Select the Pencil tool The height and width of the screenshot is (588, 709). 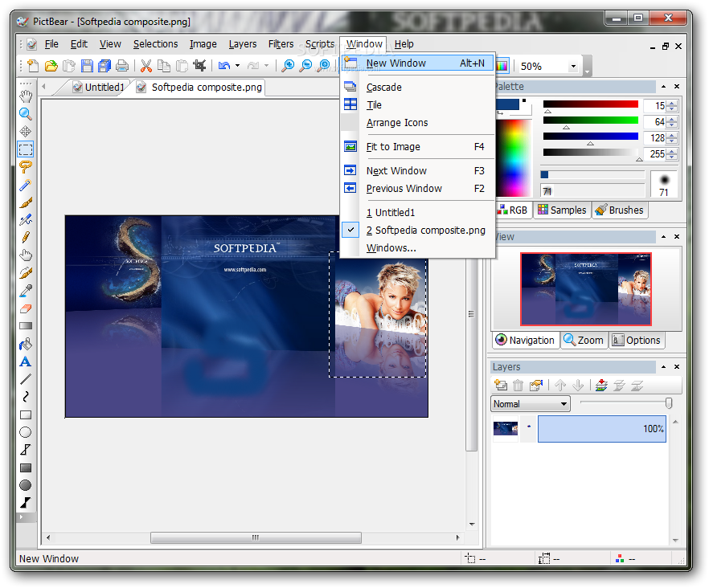(x=26, y=238)
